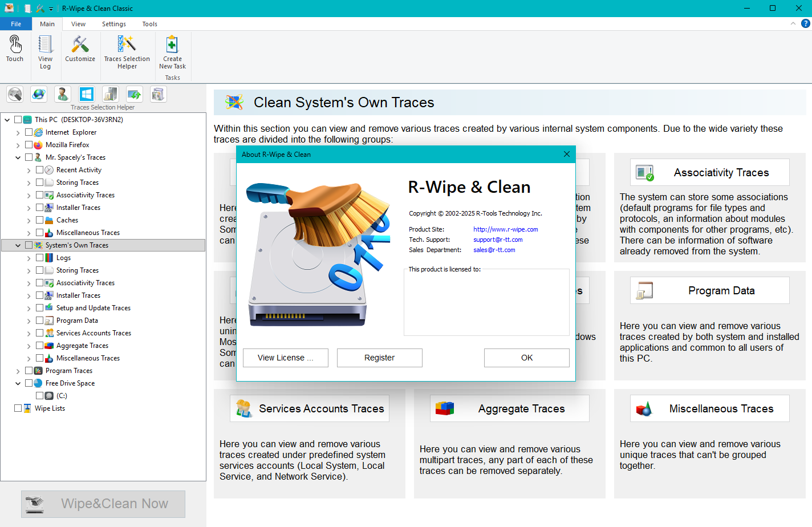Screen dimensions: 812x527
Task: Switch to the Main ribbon tab
Action: (47, 24)
